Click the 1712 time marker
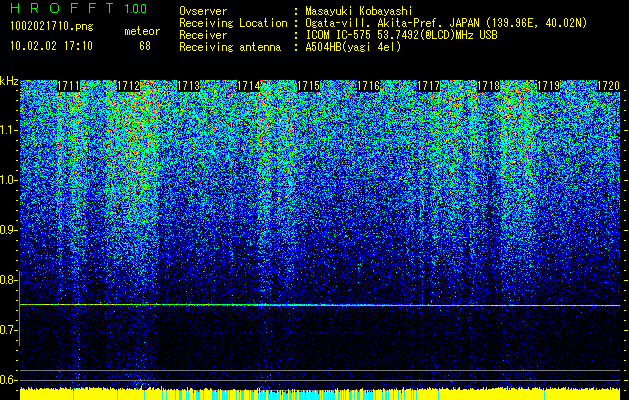Image resolution: width=629 pixels, height=400 pixels. click(128, 86)
